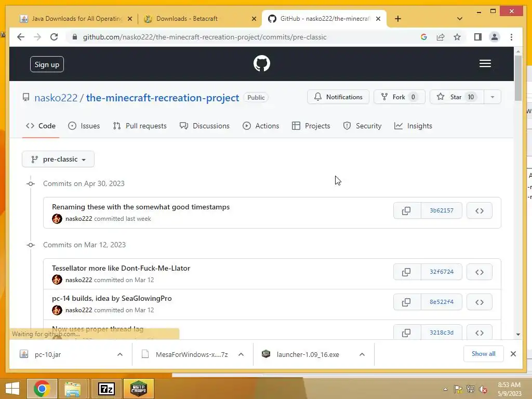
Task: Open the Insights tab
Action: tap(413, 126)
